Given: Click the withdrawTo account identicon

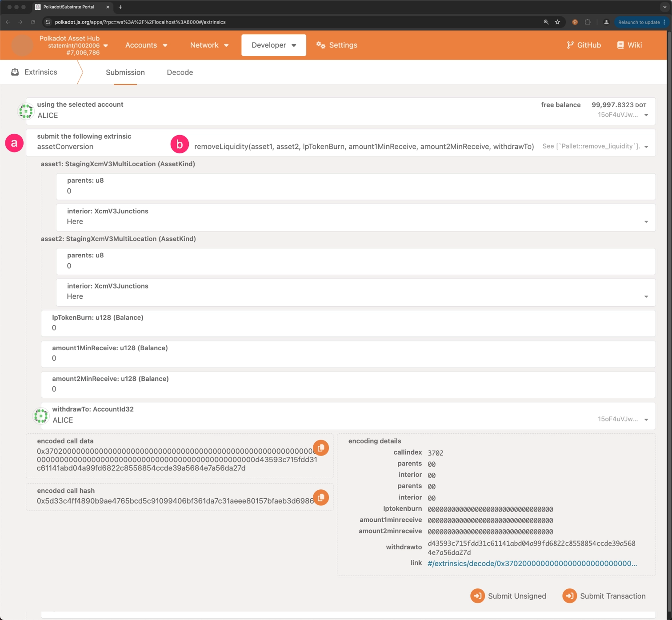Looking at the screenshot, I should (x=41, y=416).
